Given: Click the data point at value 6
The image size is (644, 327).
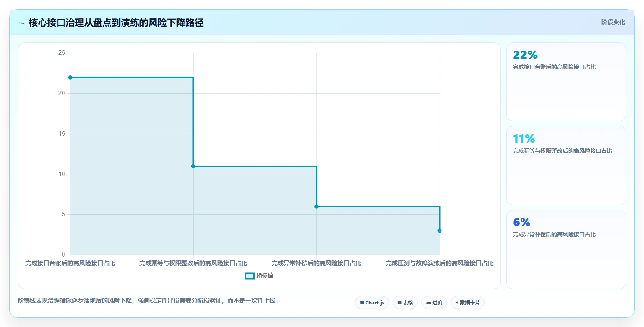Looking at the screenshot, I should point(316,207).
